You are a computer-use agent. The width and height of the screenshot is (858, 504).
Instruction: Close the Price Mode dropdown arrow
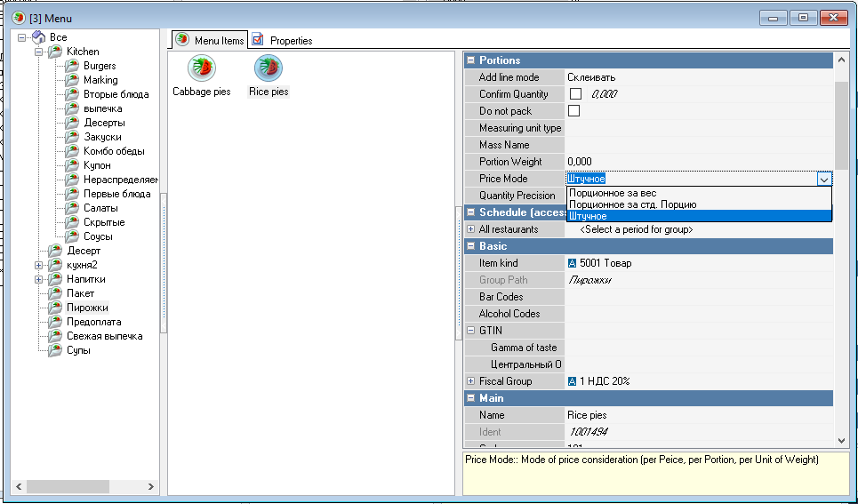pos(824,179)
